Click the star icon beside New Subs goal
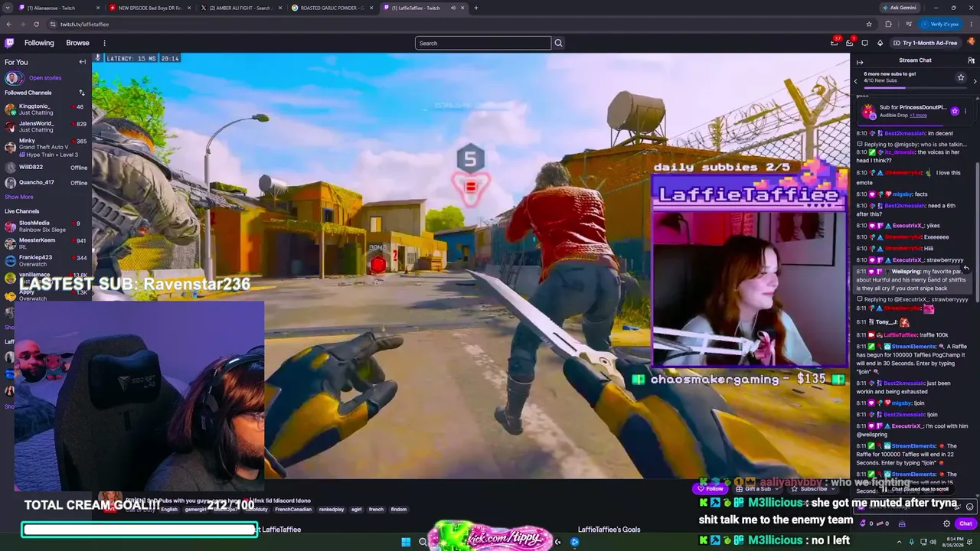The height and width of the screenshot is (551, 980). click(x=961, y=77)
